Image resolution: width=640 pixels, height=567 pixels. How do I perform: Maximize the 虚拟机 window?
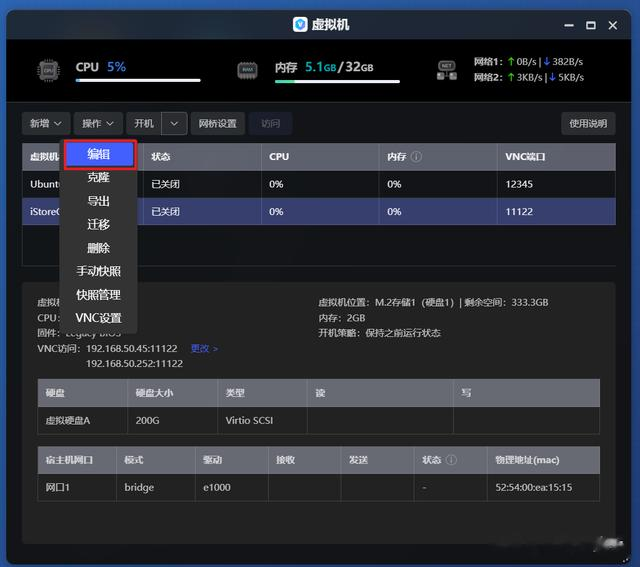(591, 25)
